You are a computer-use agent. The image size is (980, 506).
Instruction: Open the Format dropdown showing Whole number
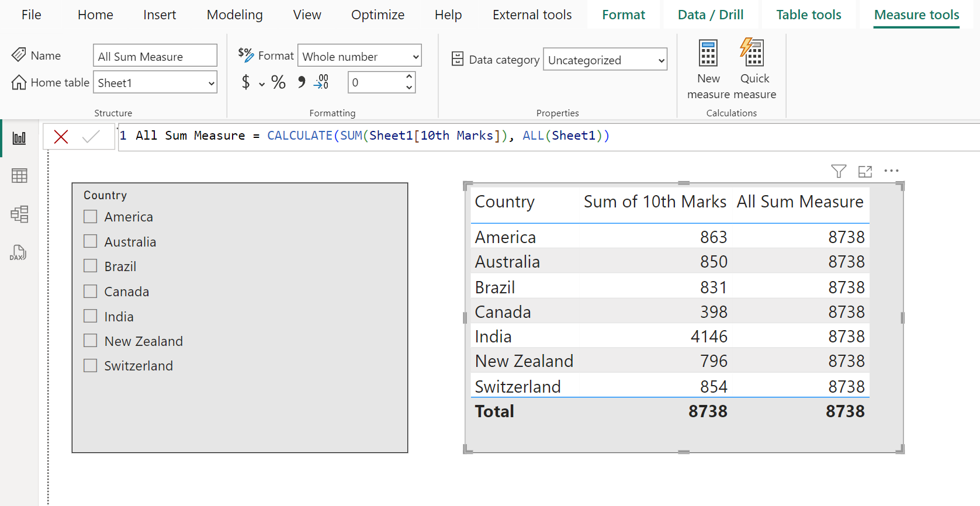pyautogui.click(x=359, y=57)
